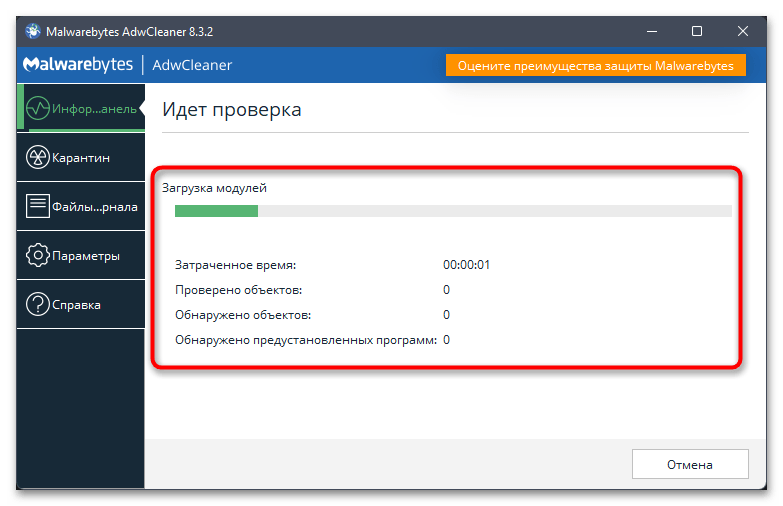
Task: Click the Параметры gear icon
Action: [x=38, y=255]
